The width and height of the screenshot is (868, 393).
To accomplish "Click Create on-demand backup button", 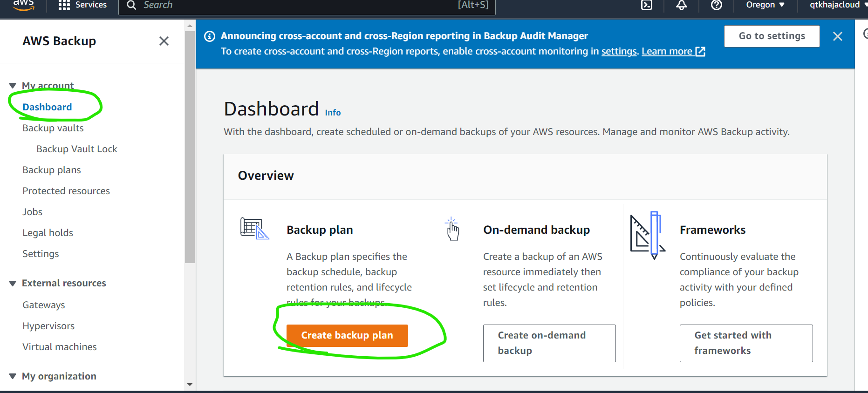I will [x=549, y=343].
